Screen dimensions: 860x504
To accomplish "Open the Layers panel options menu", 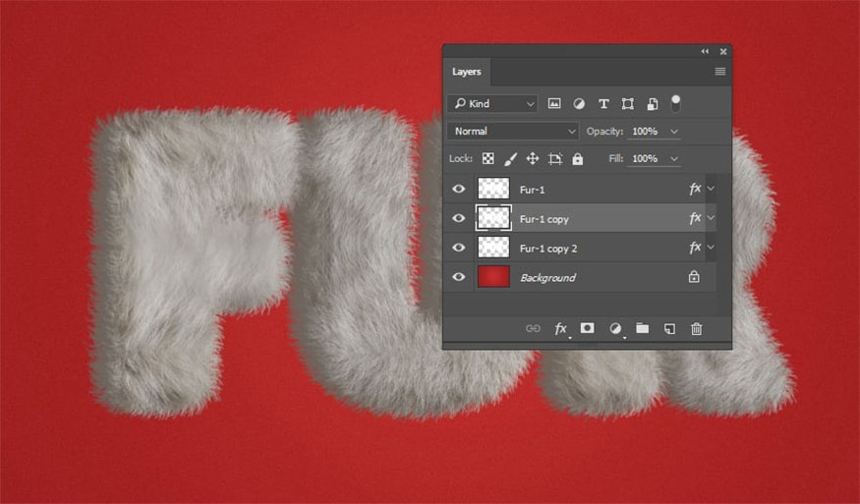I will (x=719, y=72).
